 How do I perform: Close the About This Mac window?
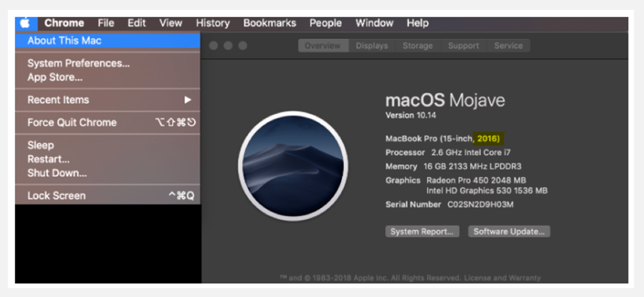pos(214,45)
